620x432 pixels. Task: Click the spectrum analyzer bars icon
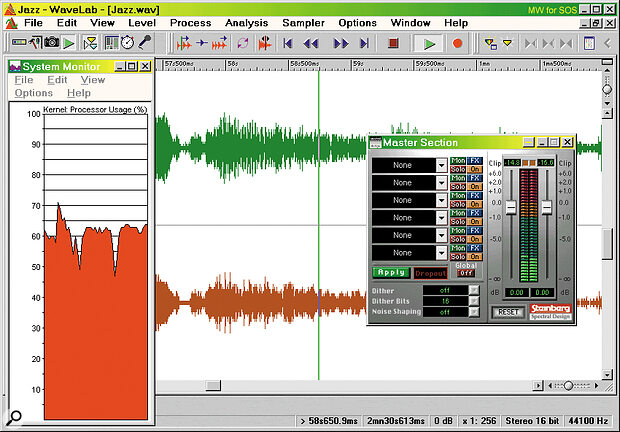(112, 43)
